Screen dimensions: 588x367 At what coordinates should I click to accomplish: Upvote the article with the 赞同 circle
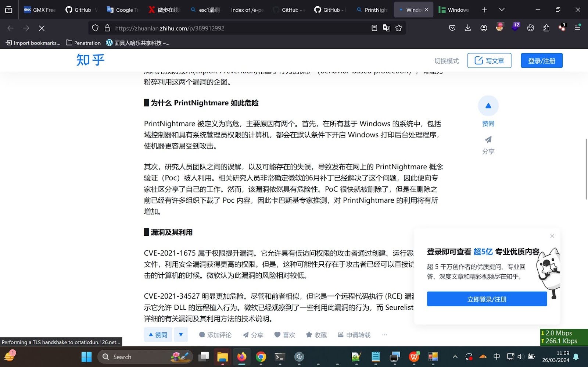(488, 106)
